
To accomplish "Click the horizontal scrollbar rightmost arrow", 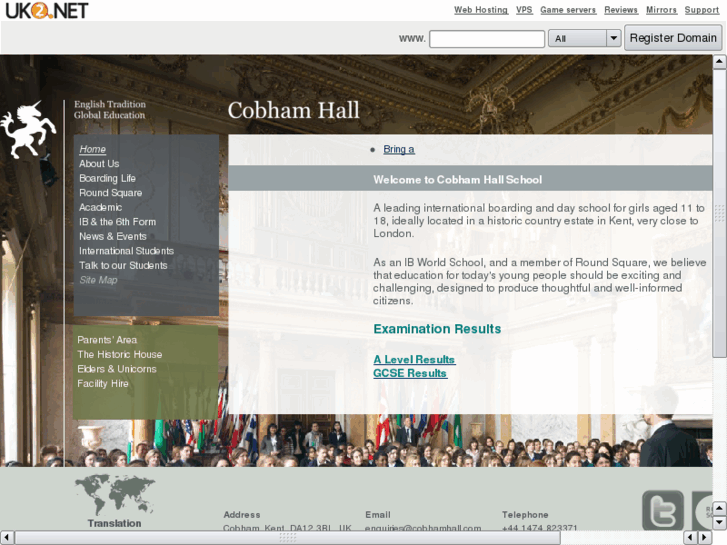I will tap(705, 538).
